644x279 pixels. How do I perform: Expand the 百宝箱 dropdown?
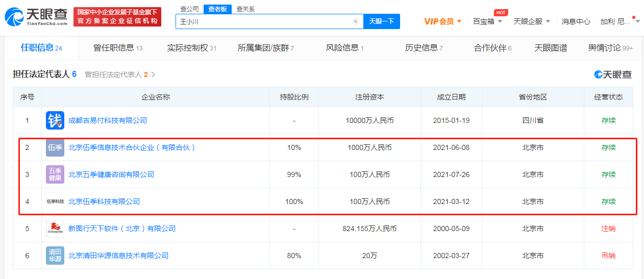tap(487, 21)
